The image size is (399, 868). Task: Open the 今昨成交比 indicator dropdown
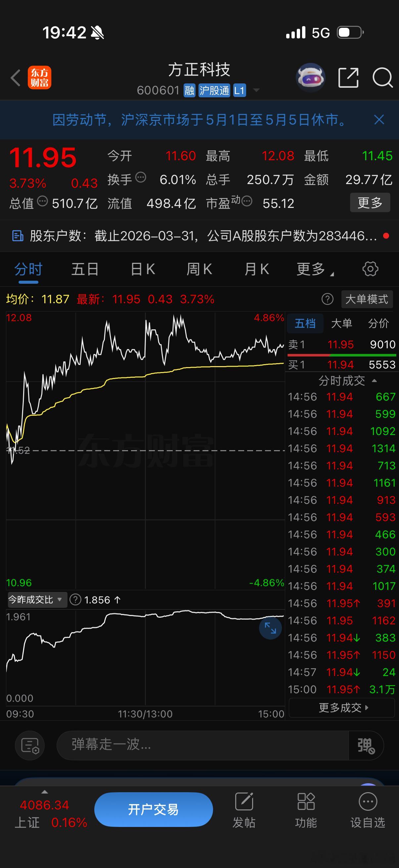(x=37, y=600)
